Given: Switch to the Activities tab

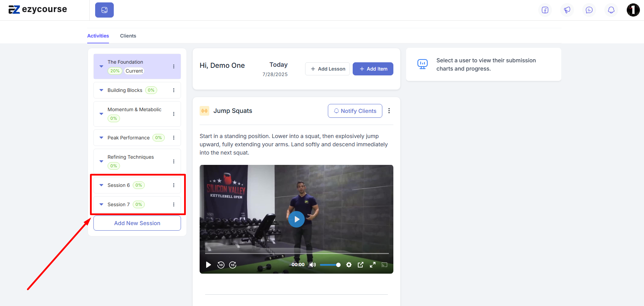Looking at the screenshot, I should (x=98, y=36).
